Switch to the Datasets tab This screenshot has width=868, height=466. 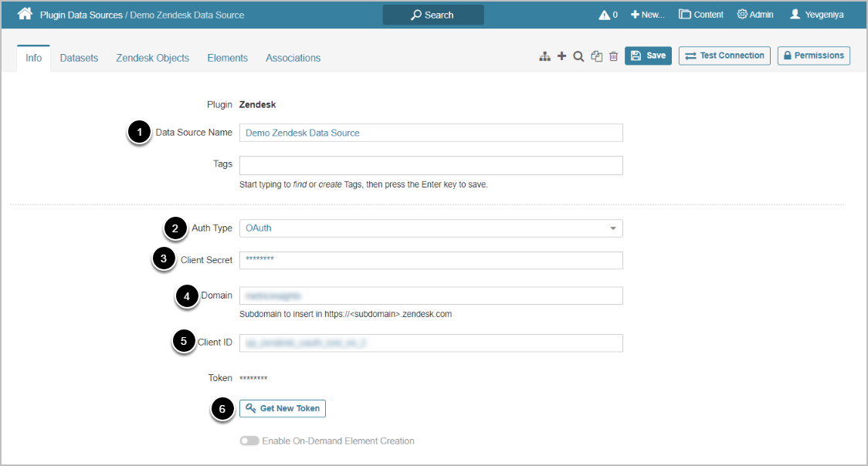[79, 58]
